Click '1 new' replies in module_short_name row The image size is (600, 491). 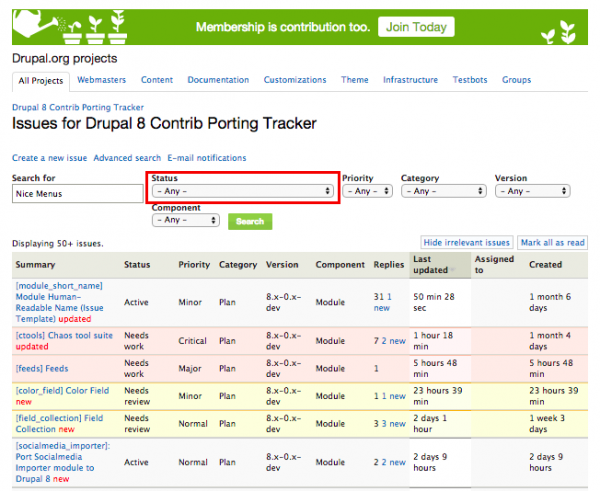click(x=383, y=302)
